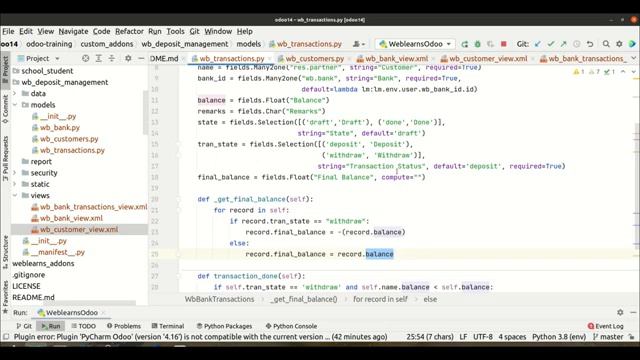Expand the data folder

pos(15,93)
